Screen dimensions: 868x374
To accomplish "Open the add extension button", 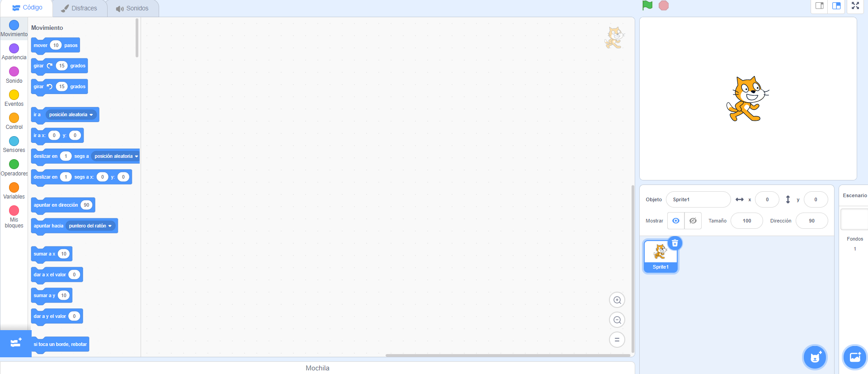I will pyautogui.click(x=16, y=343).
